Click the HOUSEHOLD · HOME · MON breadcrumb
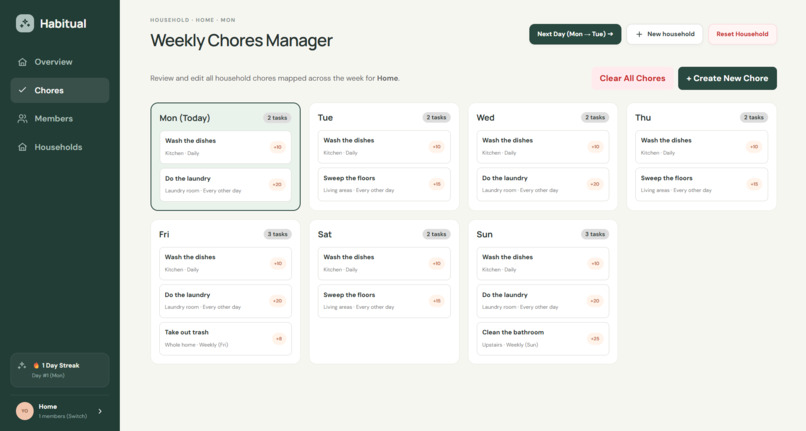Image resolution: width=806 pixels, height=431 pixels. [193, 20]
